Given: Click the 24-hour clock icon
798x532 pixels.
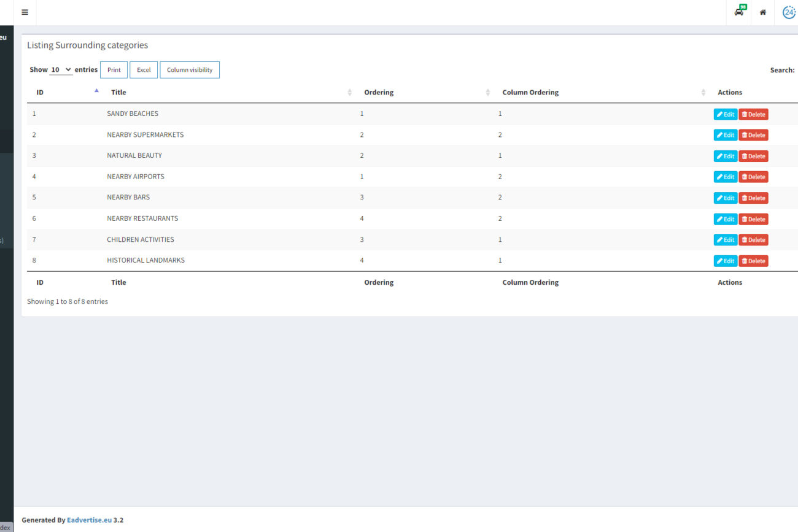Looking at the screenshot, I should [789, 12].
